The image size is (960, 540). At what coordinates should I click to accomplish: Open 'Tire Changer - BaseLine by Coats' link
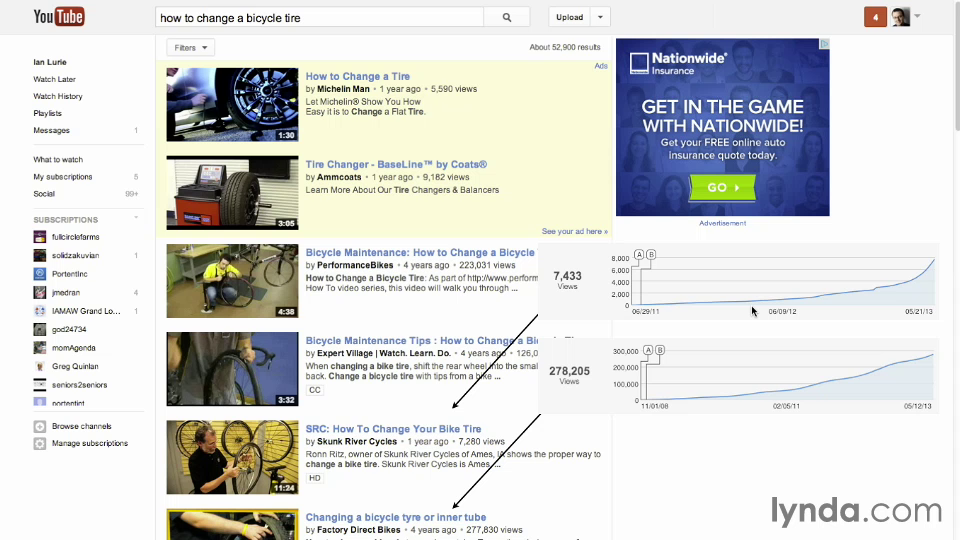pyautogui.click(x=396, y=164)
